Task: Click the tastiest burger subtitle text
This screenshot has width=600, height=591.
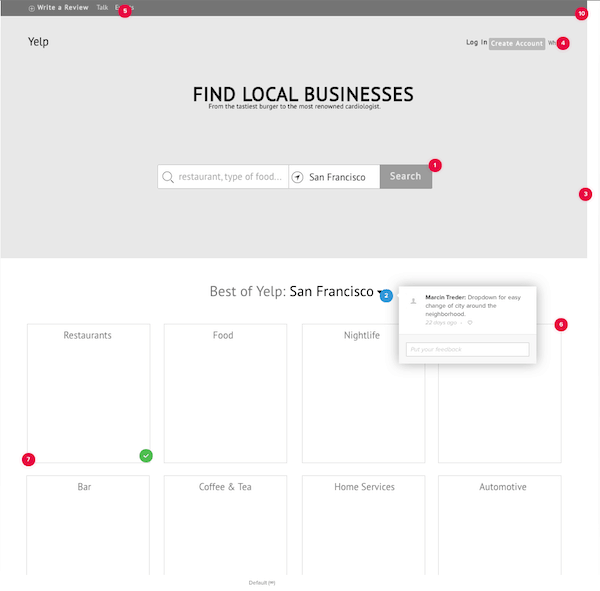Action: pos(294,106)
